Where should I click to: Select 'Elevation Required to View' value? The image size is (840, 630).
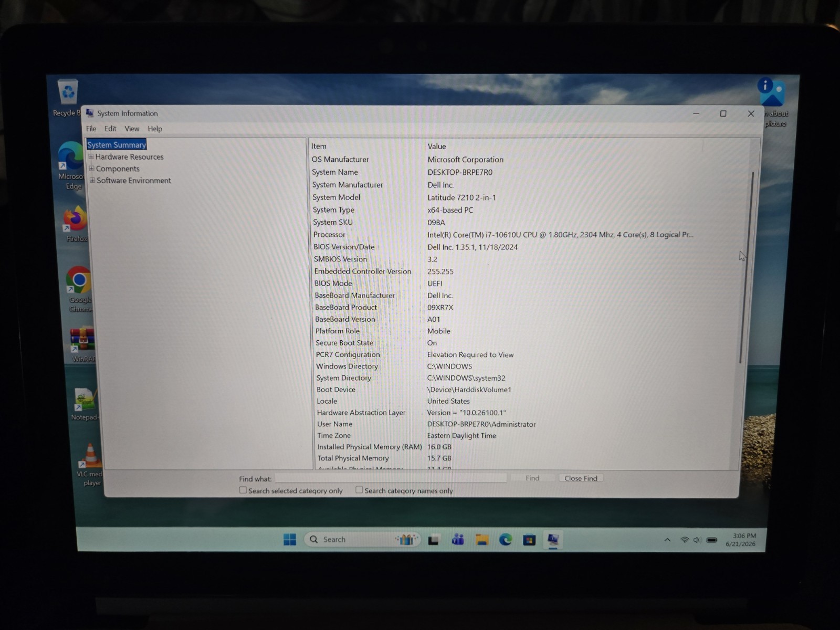coord(470,355)
